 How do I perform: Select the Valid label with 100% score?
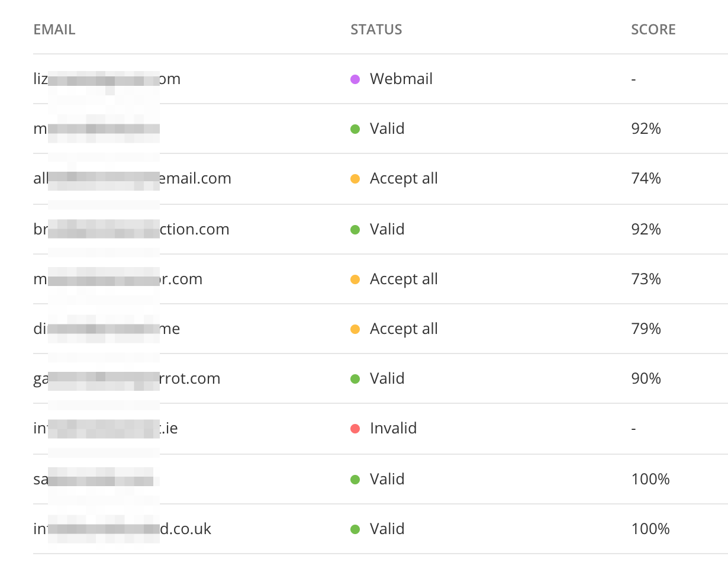pos(387,479)
